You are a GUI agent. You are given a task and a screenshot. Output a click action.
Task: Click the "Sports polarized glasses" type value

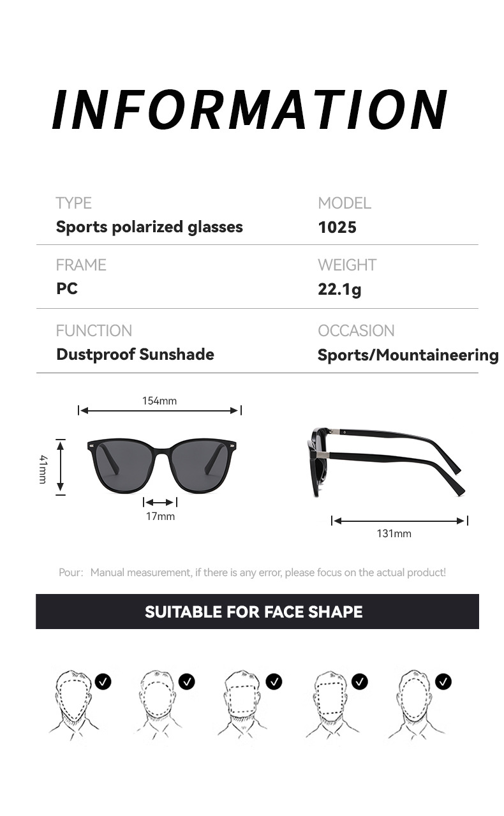[x=149, y=227]
